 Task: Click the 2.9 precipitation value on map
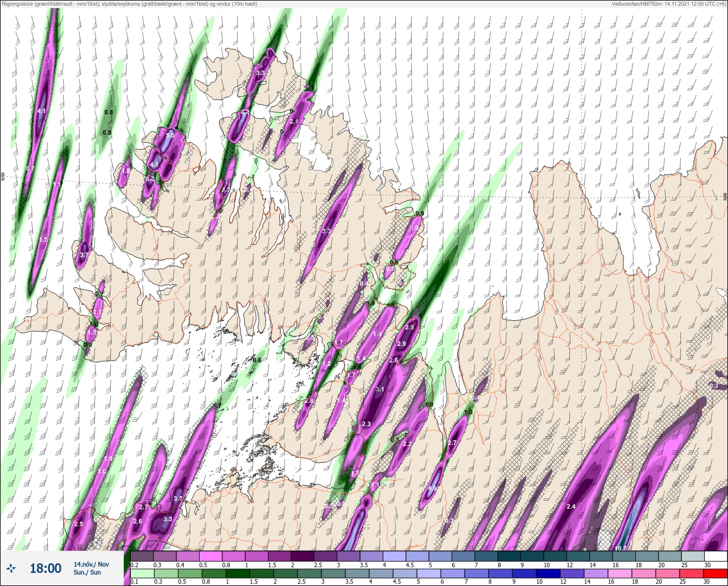coord(402,344)
